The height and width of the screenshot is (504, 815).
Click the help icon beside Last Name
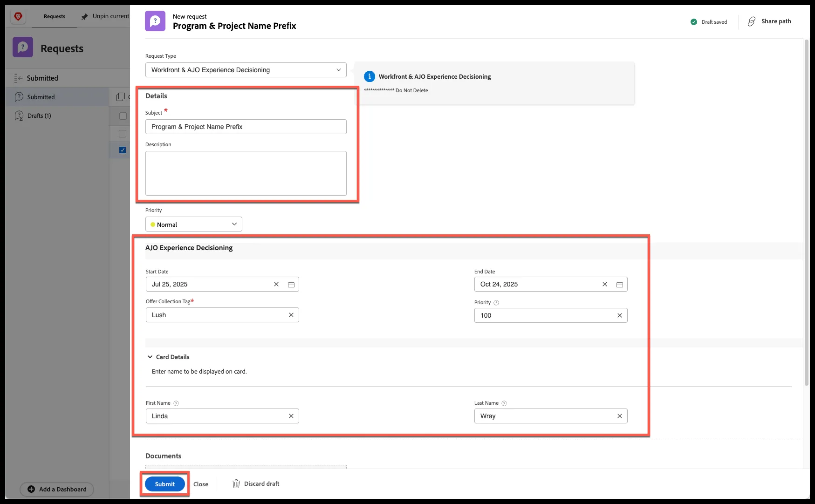click(x=504, y=403)
